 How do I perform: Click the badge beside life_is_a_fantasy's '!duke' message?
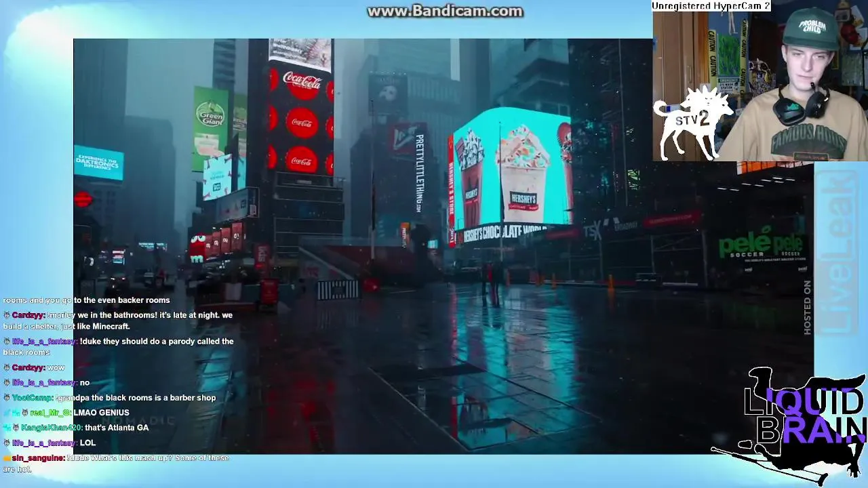click(x=7, y=342)
